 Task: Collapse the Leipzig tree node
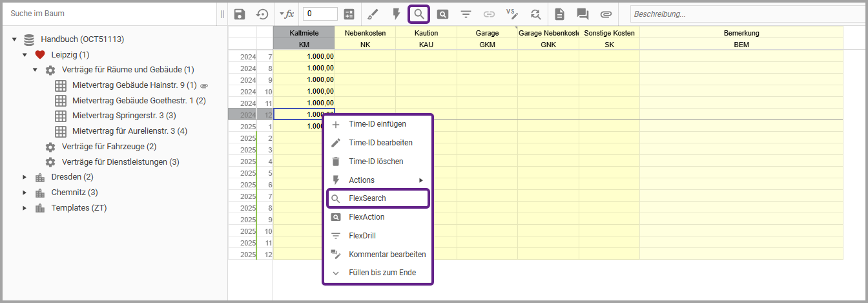tap(25, 55)
